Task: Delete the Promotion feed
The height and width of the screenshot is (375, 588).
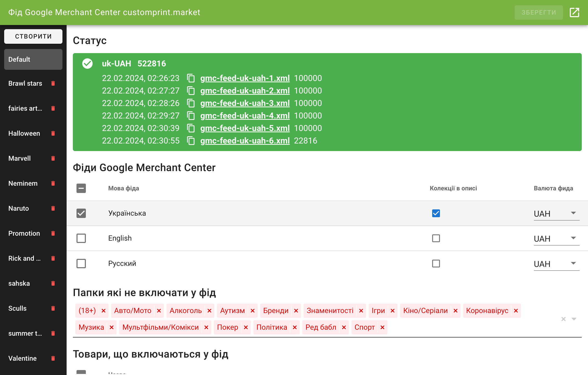Action: [53, 233]
